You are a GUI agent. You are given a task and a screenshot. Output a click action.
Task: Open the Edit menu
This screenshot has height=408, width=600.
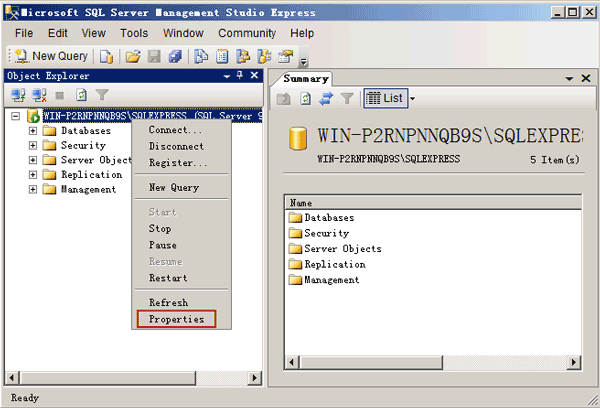click(x=58, y=33)
